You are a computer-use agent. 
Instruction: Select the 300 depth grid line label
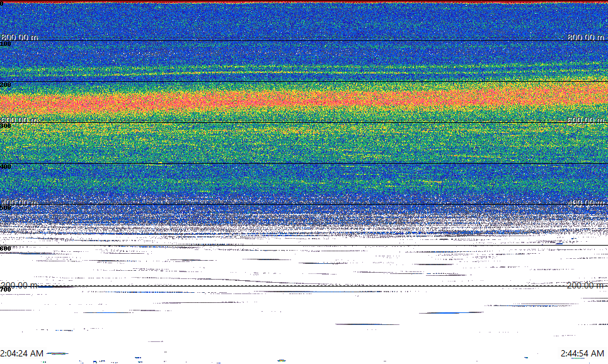[6, 125]
